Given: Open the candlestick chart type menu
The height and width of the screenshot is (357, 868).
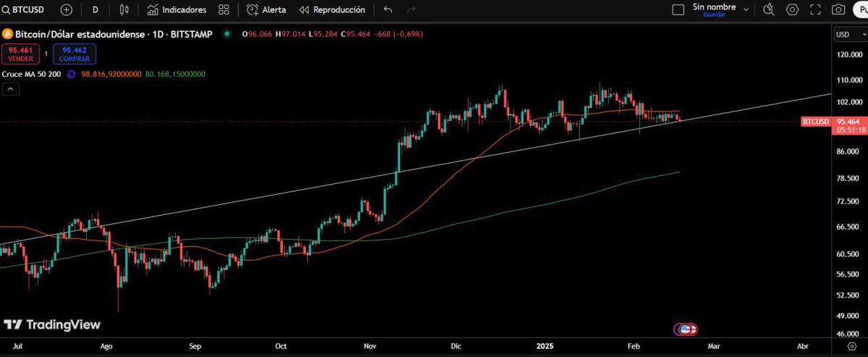Looking at the screenshot, I should [124, 10].
